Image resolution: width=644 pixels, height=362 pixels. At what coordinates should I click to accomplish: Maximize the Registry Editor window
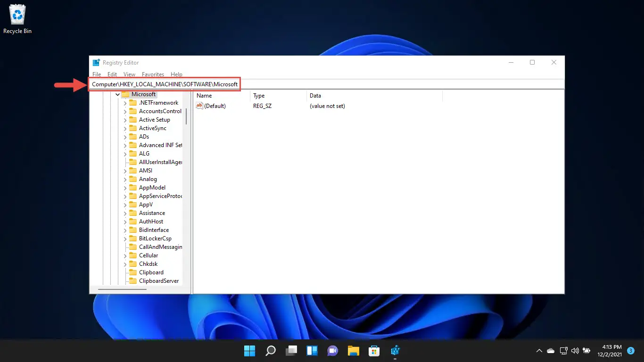pyautogui.click(x=532, y=62)
